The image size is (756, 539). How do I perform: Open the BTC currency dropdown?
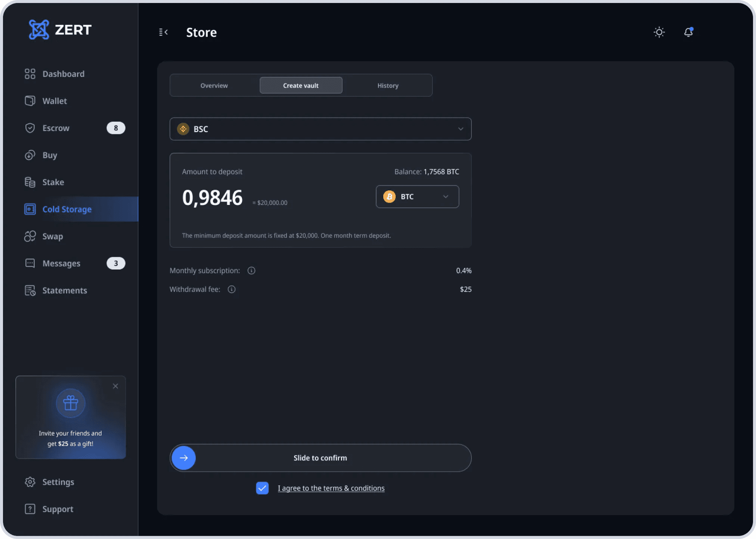(x=417, y=197)
